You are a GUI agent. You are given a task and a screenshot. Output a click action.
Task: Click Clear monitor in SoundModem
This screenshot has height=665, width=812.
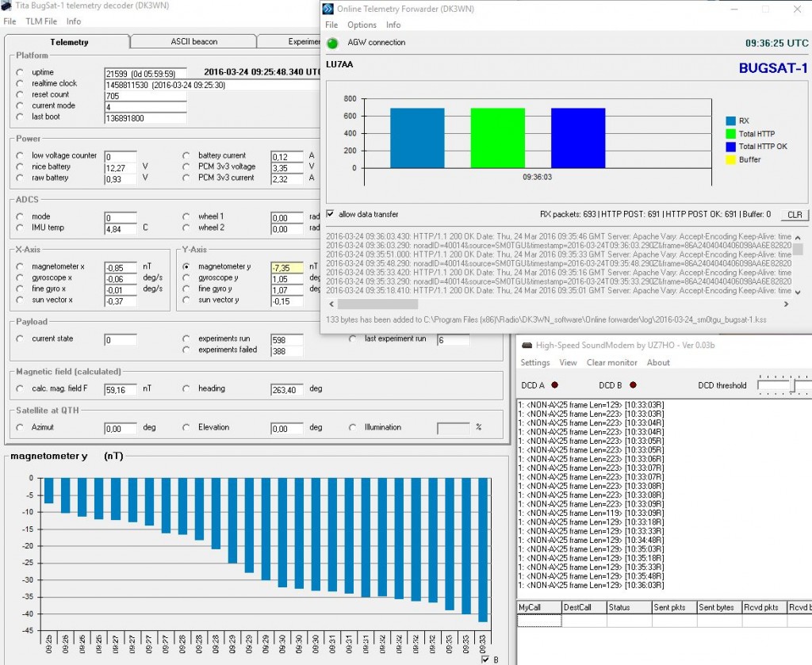[611, 363]
